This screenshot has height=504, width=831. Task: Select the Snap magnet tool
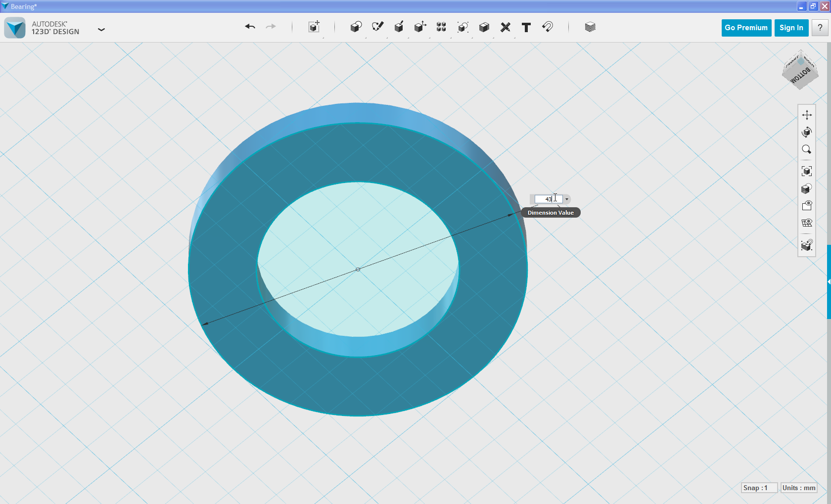tap(548, 27)
